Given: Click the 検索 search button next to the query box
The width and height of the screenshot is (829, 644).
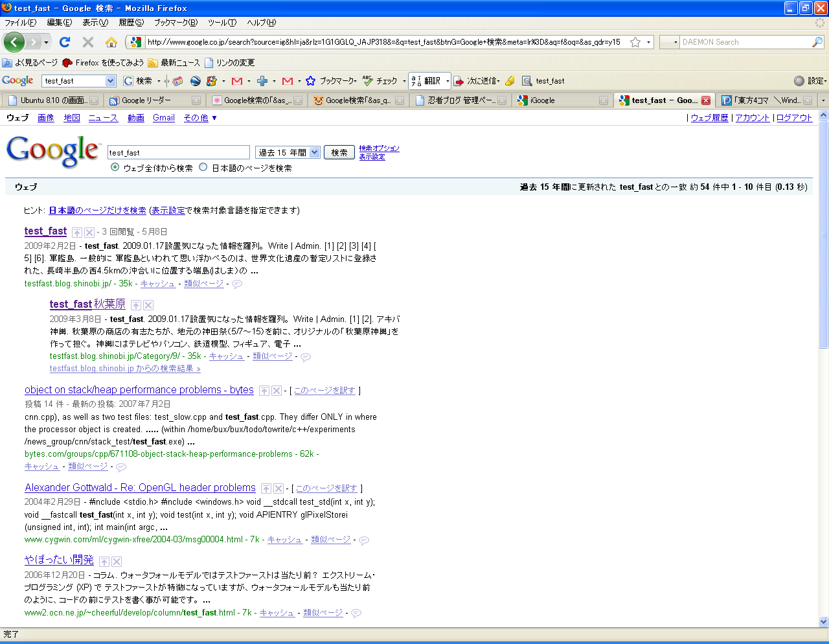Looking at the screenshot, I should (x=339, y=152).
